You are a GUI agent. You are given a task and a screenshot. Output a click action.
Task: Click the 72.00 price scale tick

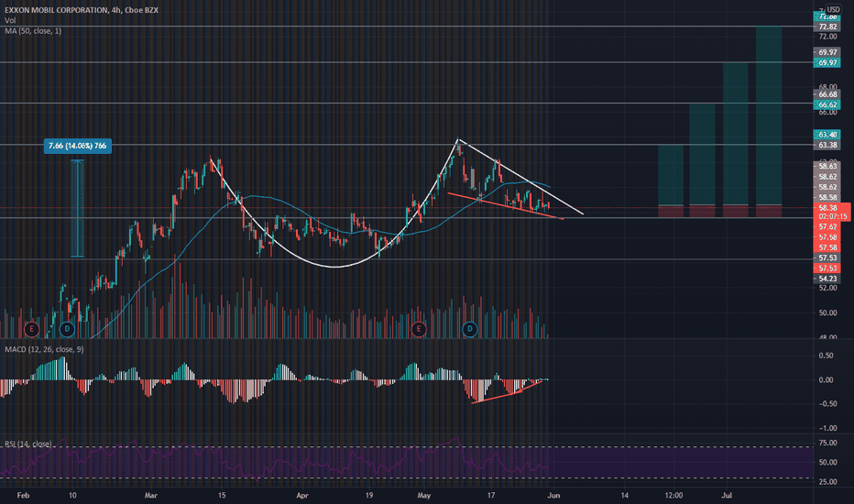pyautogui.click(x=827, y=37)
